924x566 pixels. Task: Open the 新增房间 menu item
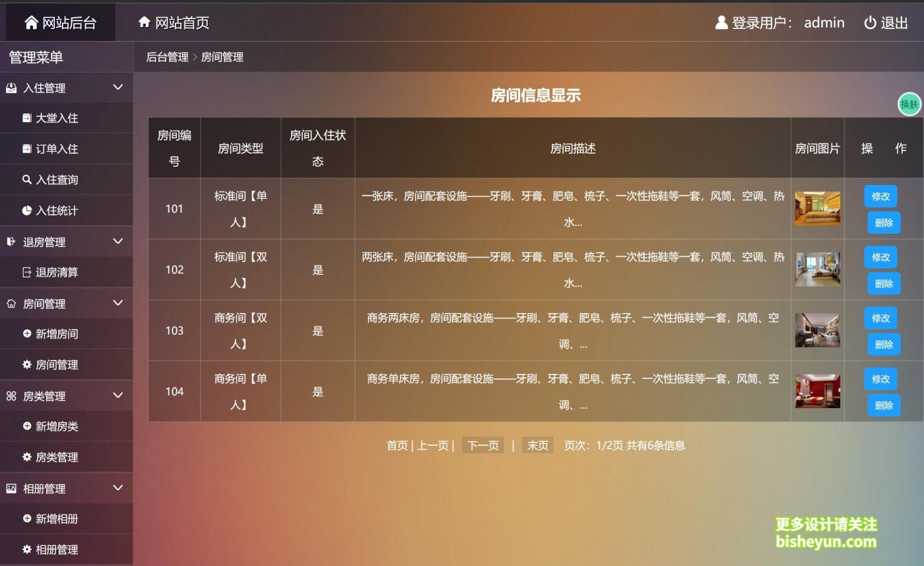pyautogui.click(x=66, y=334)
